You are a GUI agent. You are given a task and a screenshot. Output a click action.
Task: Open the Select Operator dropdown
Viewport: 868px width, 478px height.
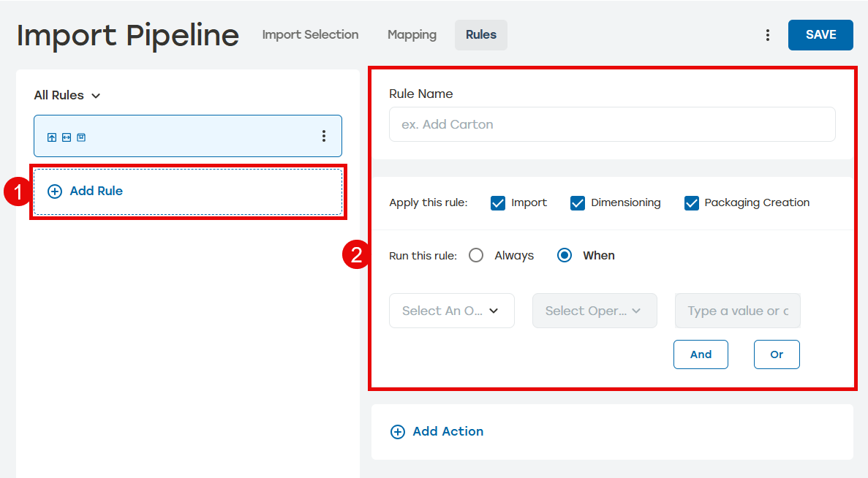pos(594,311)
